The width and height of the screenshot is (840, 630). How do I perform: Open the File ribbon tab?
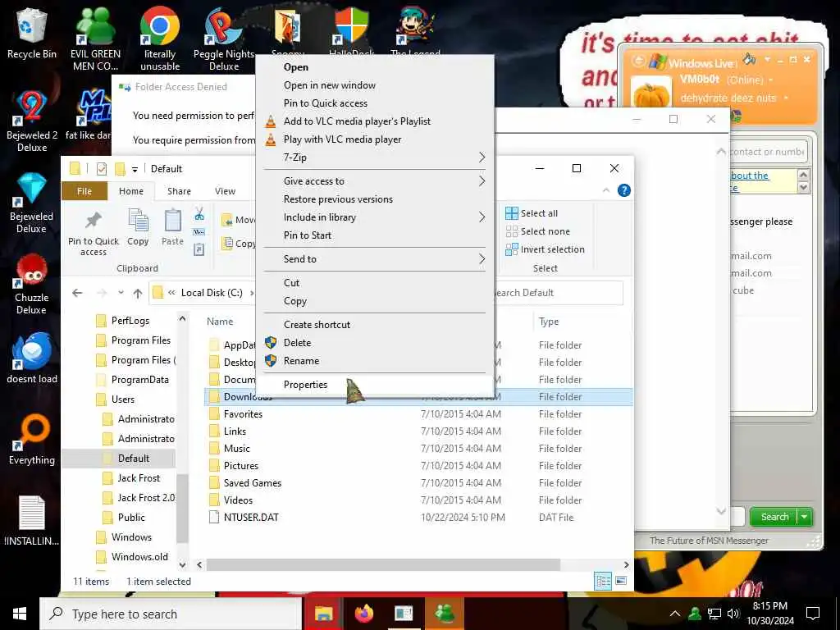pos(84,190)
